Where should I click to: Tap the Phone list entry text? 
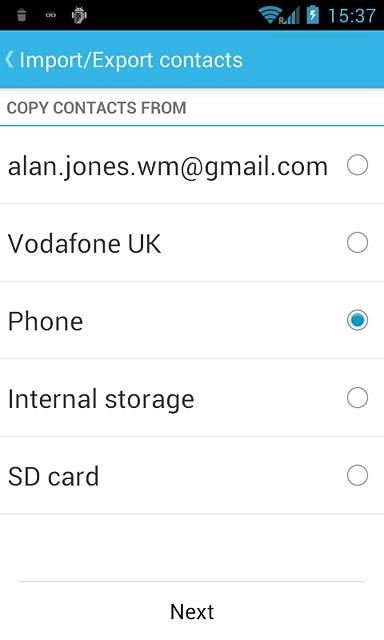45,321
